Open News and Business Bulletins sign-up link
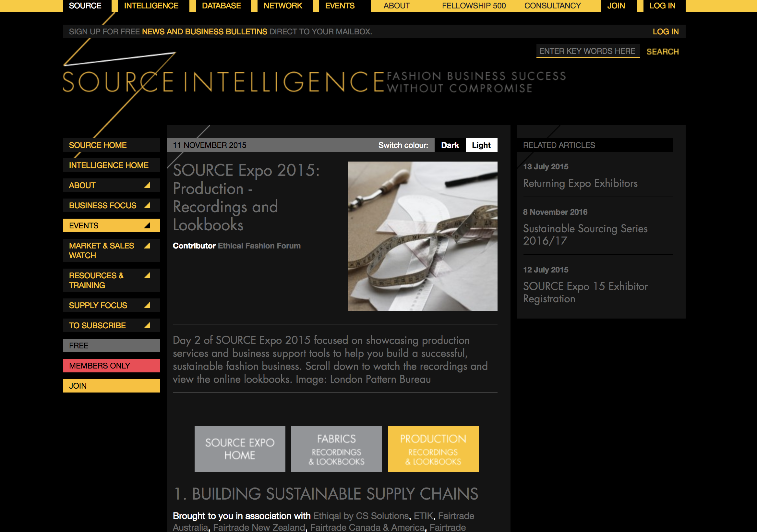The width and height of the screenshot is (757, 532). pos(204,32)
